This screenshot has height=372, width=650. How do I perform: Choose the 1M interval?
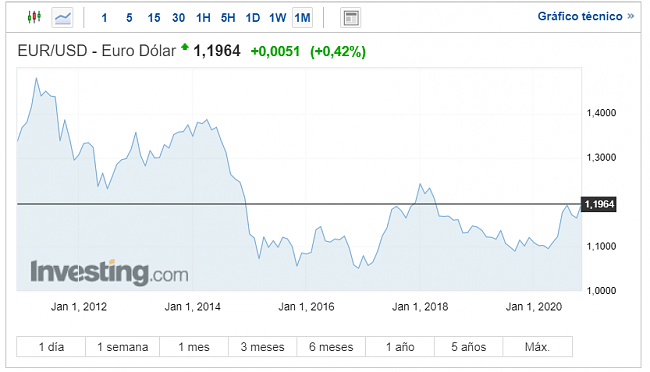click(302, 18)
